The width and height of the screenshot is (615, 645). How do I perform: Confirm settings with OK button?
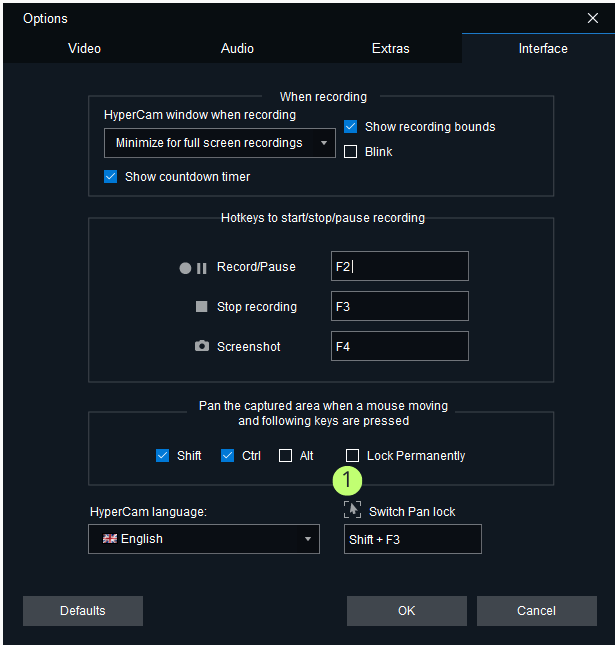pyautogui.click(x=406, y=611)
